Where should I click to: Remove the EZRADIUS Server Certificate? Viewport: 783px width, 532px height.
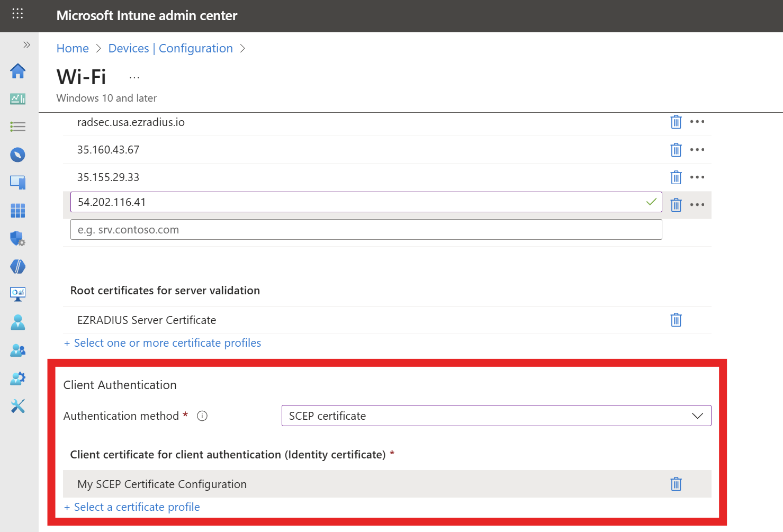(x=676, y=320)
